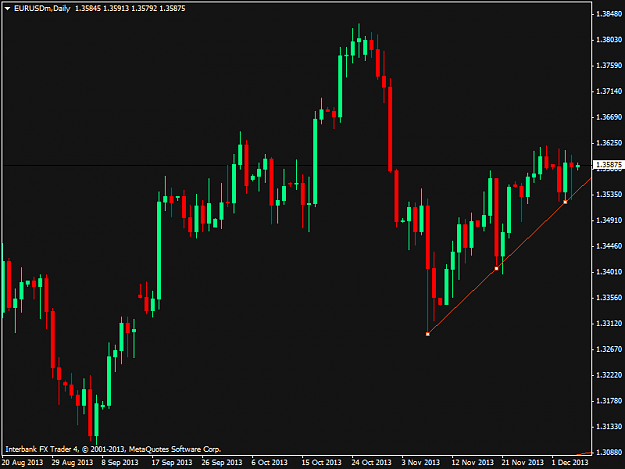Click the 15 Oct 2013 date label
Viewport: 625px width, 469px height.
pyautogui.click(x=321, y=462)
